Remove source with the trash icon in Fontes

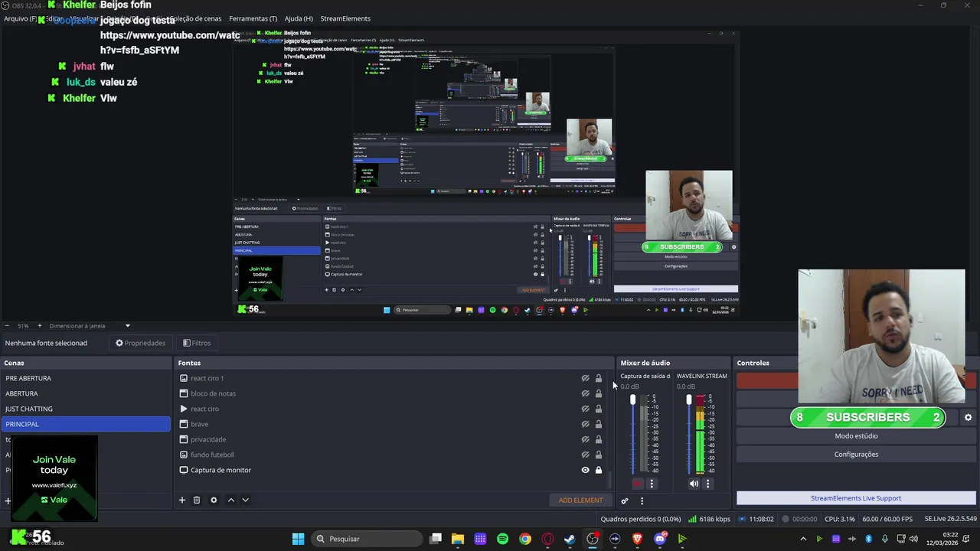point(197,500)
